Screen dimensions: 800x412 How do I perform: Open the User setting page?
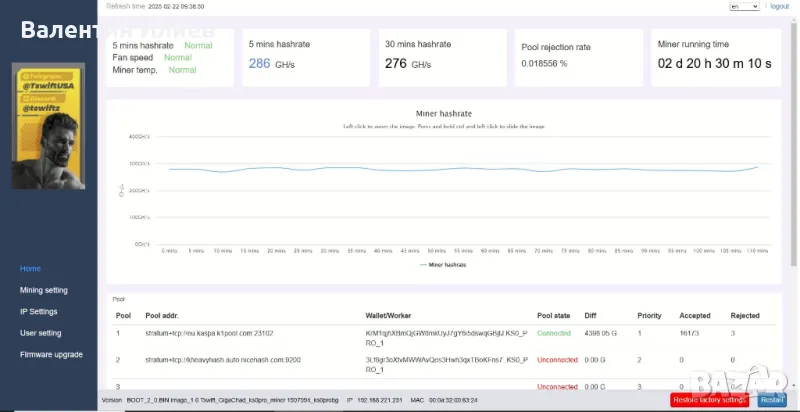point(41,333)
